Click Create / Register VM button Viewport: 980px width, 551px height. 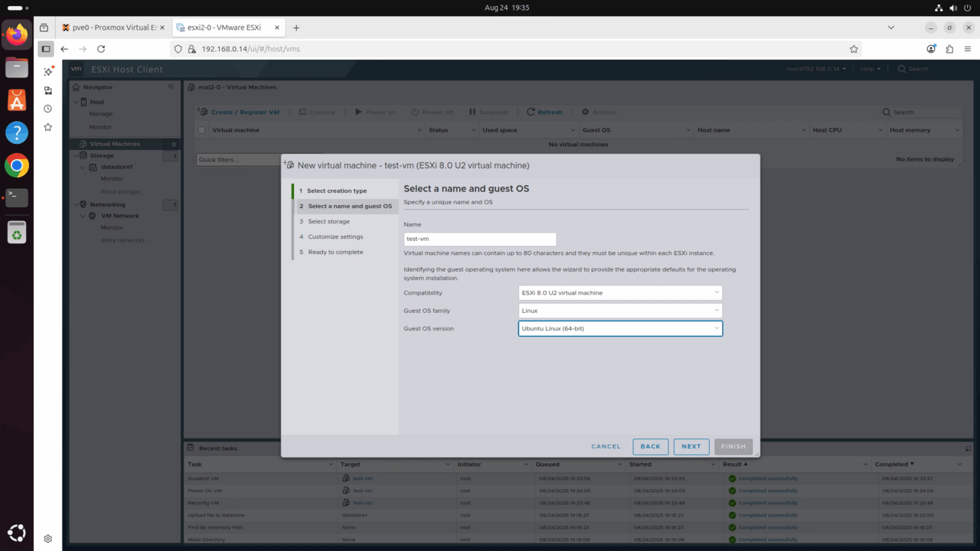click(x=239, y=112)
